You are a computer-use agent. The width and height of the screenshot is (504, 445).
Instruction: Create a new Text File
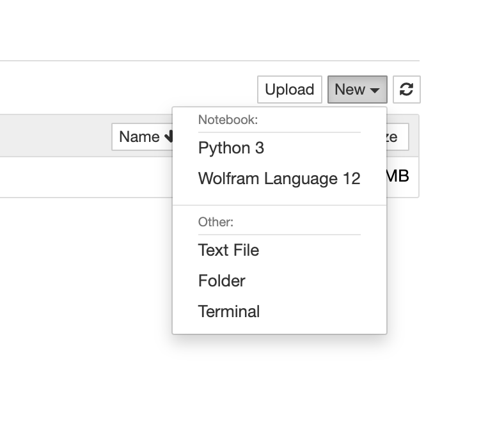[228, 251]
